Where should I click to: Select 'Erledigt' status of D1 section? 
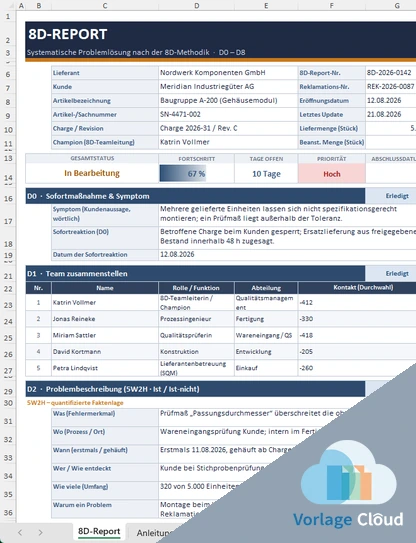391,274
